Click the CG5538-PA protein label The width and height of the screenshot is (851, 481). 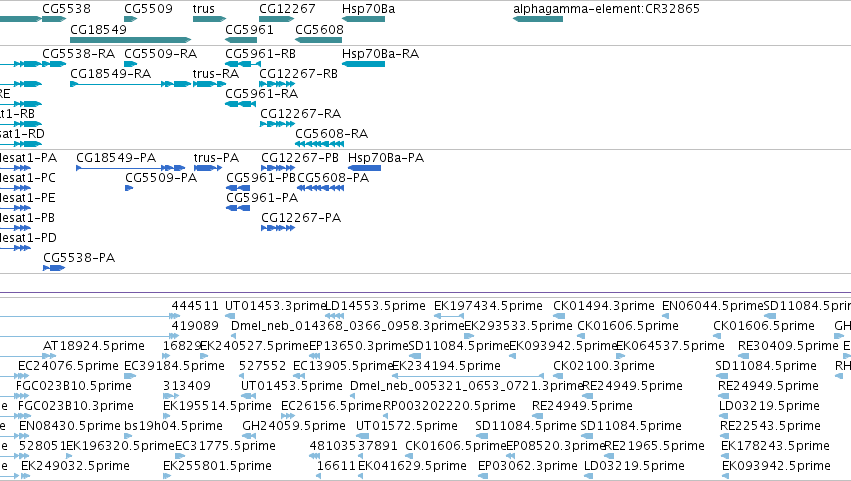[x=79, y=258]
